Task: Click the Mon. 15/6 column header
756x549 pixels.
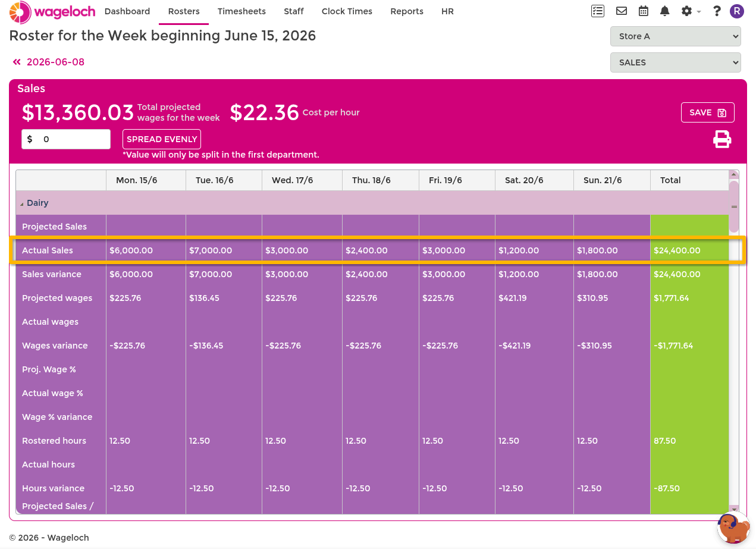Action: (x=146, y=180)
